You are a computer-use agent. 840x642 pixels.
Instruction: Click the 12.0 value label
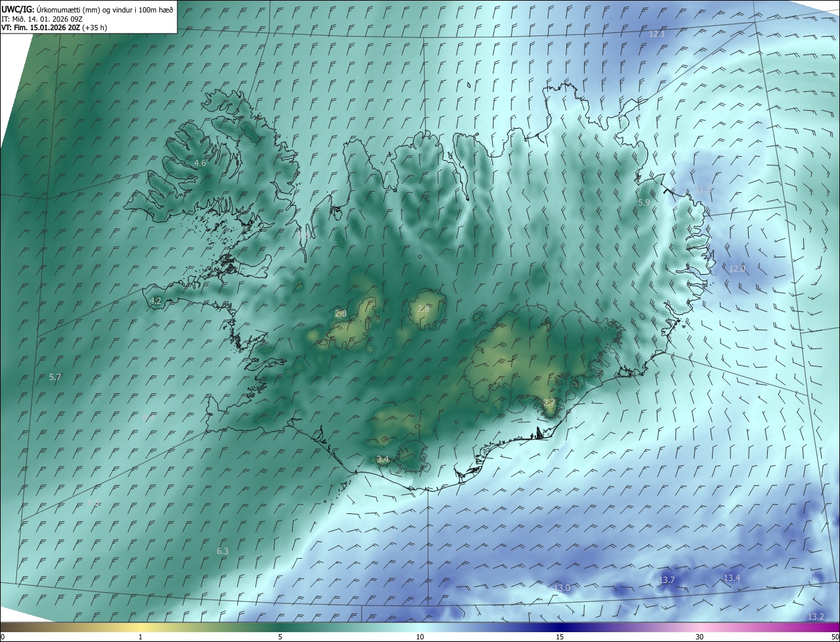pos(738,268)
